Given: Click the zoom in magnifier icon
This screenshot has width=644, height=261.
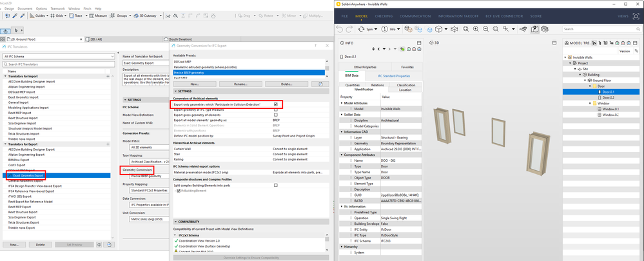Looking at the screenshot, I should [x=476, y=29].
